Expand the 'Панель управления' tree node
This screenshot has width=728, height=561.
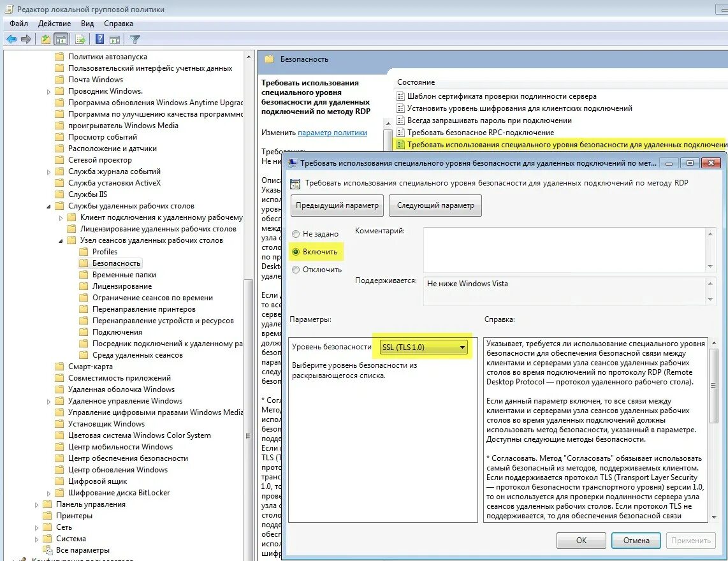(x=37, y=505)
